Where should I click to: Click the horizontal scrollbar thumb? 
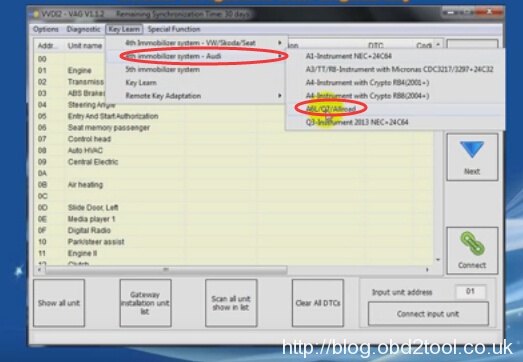coord(166,270)
